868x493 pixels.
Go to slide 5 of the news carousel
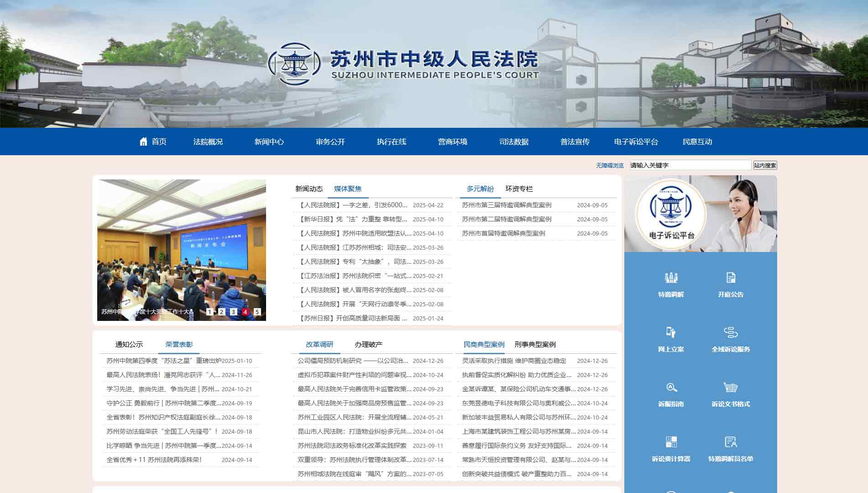[257, 312]
